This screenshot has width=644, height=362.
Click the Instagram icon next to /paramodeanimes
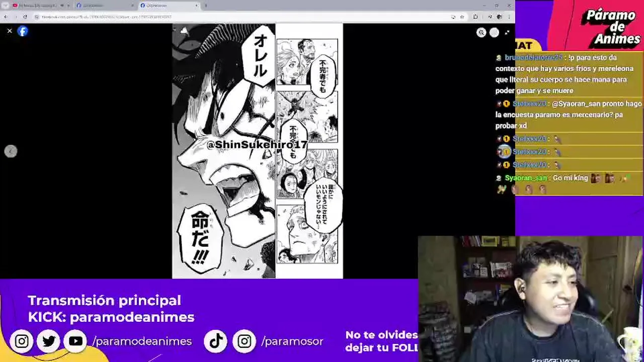pyautogui.click(x=22, y=341)
